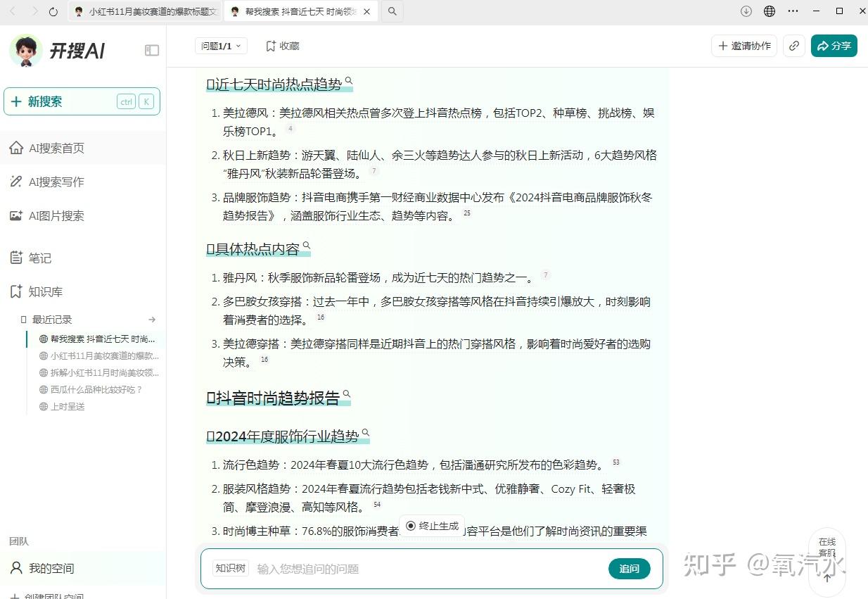Open the browser ellipsis menu
Screen dimensions: 868x599
point(793,11)
